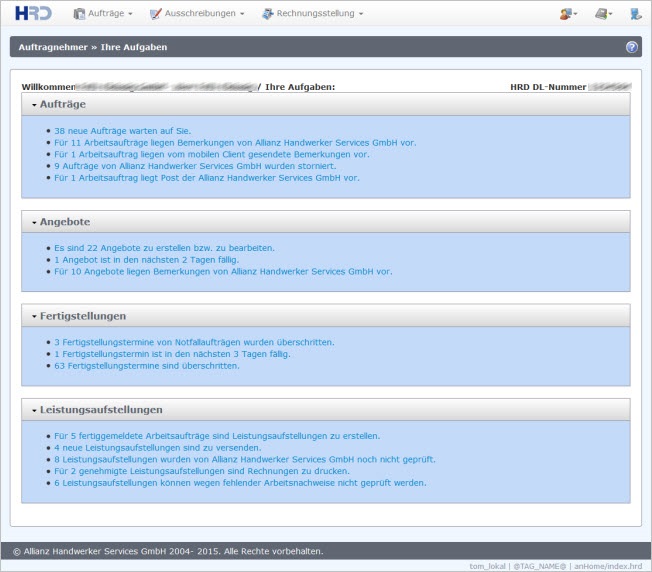Screen dimensions: 652x572
Task: Open 'Für 11 Arbeitsaufträge liegen Bemerkungen' link
Action: (235, 143)
